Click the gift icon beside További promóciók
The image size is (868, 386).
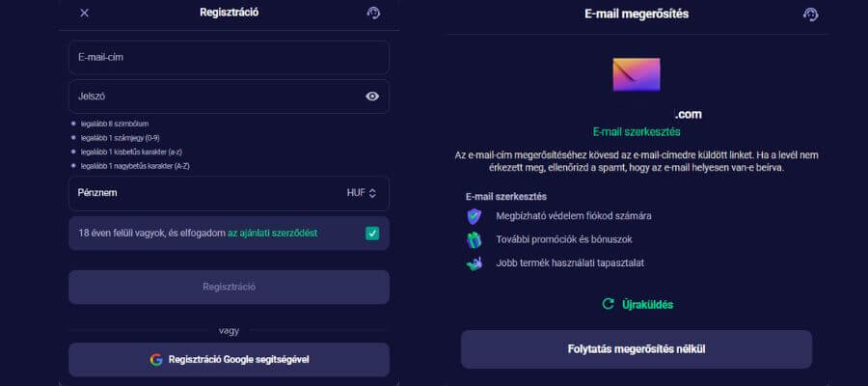click(x=474, y=239)
